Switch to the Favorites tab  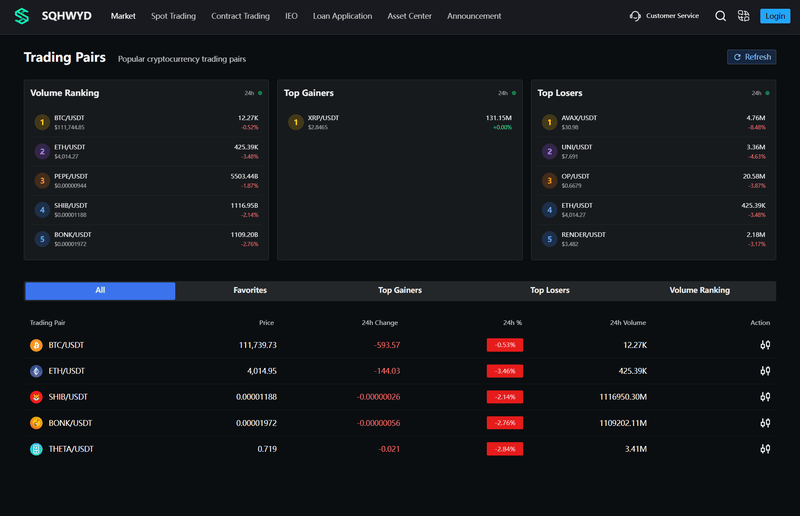[250, 290]
